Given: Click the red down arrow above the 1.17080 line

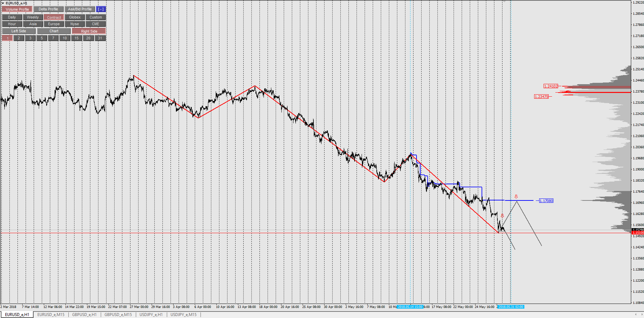Looking at the screenshot, I should point(516,197).
